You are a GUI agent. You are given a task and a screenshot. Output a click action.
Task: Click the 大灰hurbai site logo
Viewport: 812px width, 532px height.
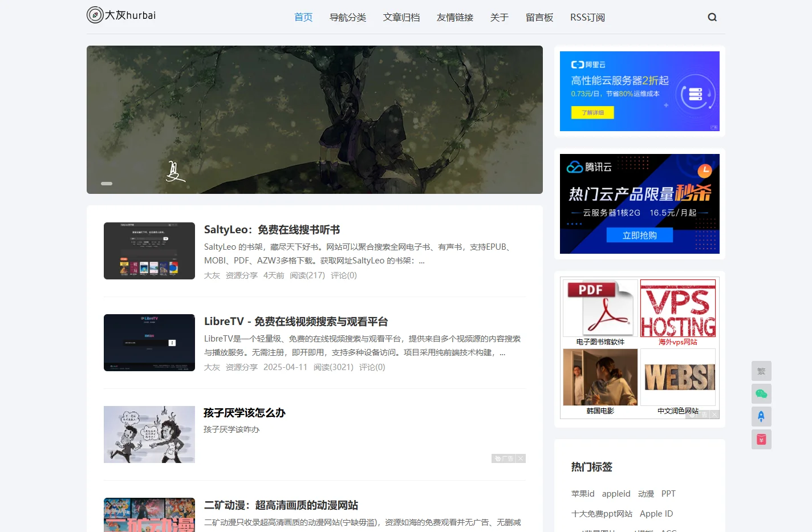121,15
